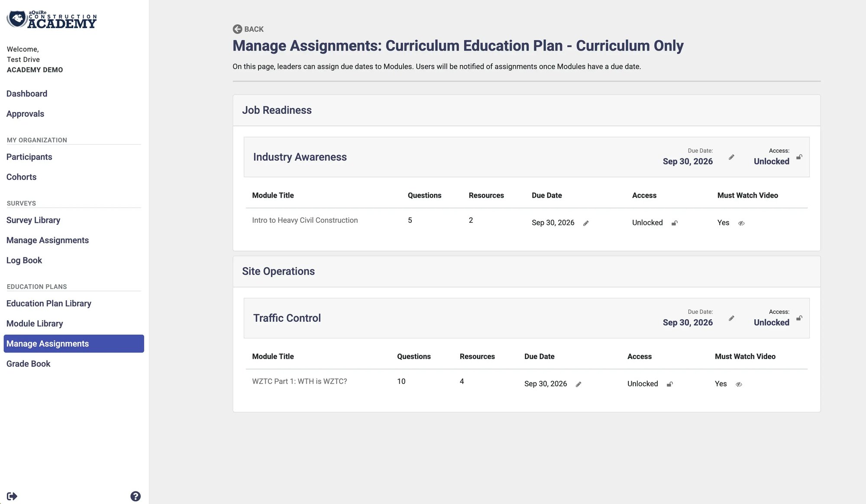Open Grade Book
Image resolution: width=866 pixels, height=504 pixels.
click(x=28, y=364)
